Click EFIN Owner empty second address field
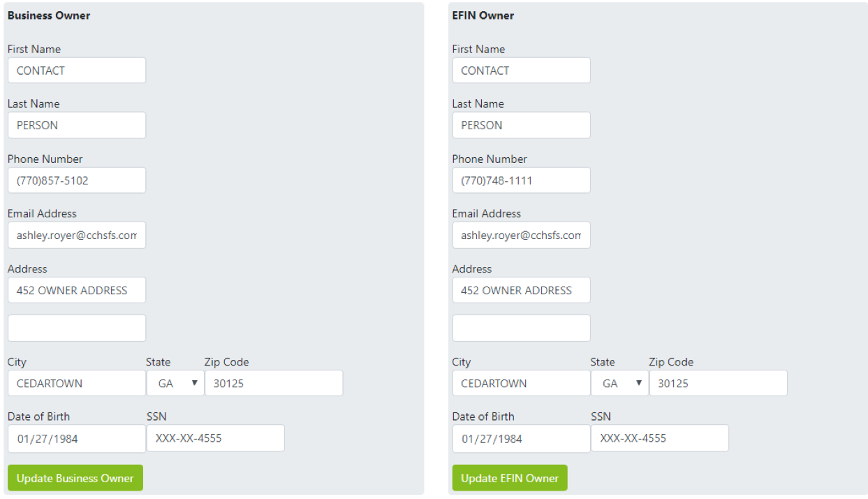The image size is (868, 499). click(521, 328)
